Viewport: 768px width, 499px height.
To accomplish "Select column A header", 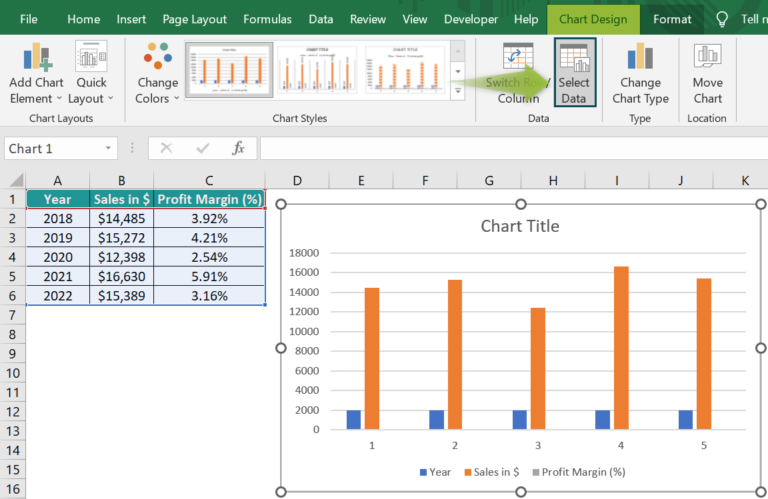I will pyautogui.click(x=58, y=180).
